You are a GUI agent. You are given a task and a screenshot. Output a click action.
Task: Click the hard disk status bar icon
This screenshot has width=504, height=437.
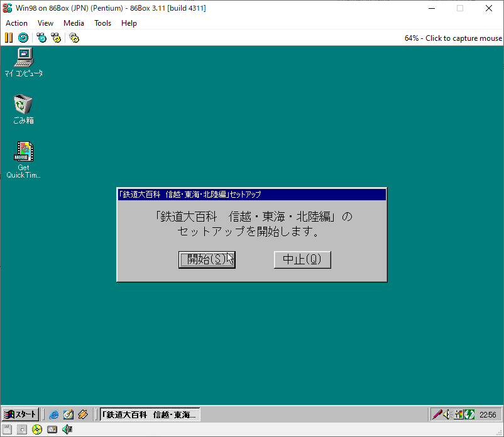(52, 429)
